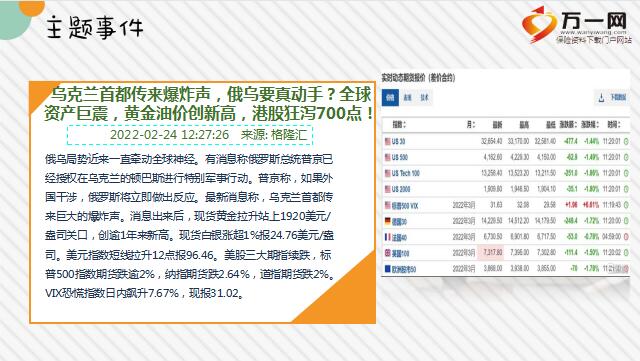This screenshot has height=361, width=640.
Task: Click the US flag beside US 30
Action: click(387, 141)
